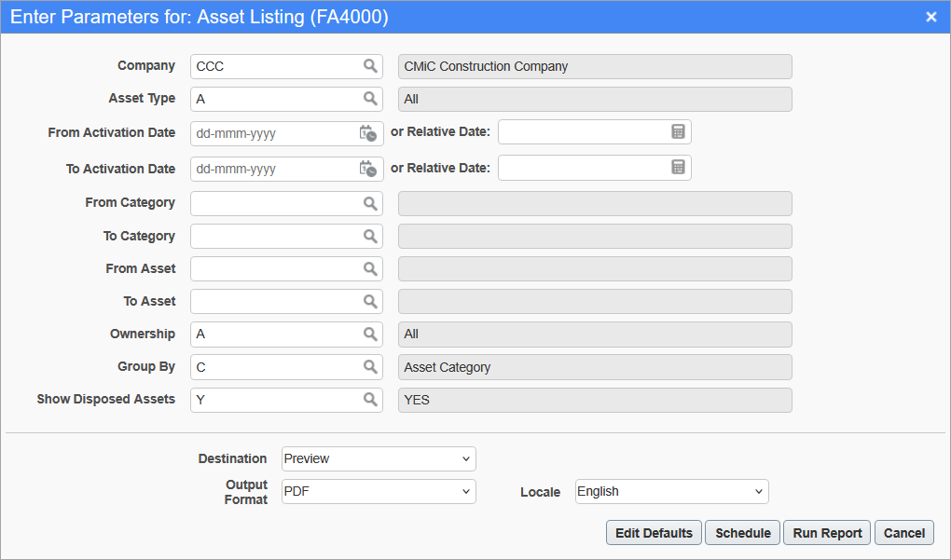
Task: Click Edit Defaults button
Action: coord(654,533)
